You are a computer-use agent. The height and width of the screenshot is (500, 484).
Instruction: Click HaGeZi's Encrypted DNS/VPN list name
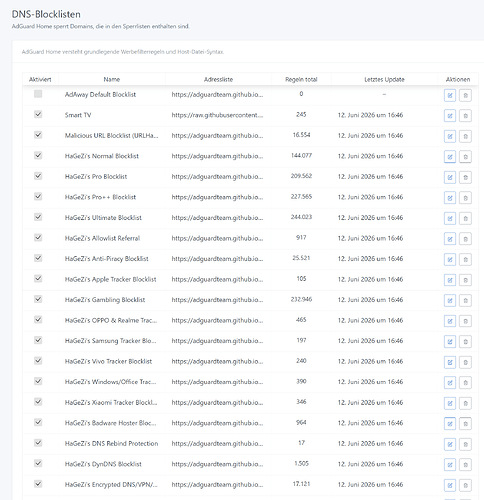tap(111, 484)
